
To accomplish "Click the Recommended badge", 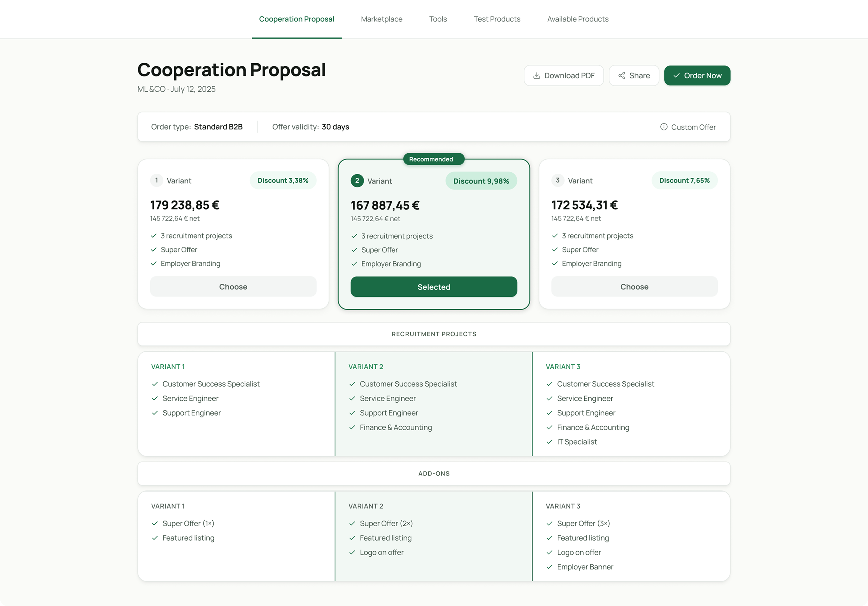I will 434,159.
